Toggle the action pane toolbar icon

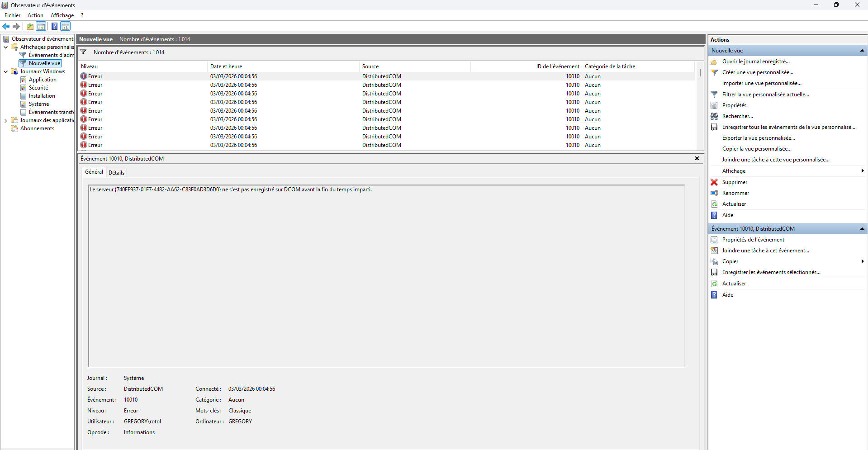click(x=66, y=26)
